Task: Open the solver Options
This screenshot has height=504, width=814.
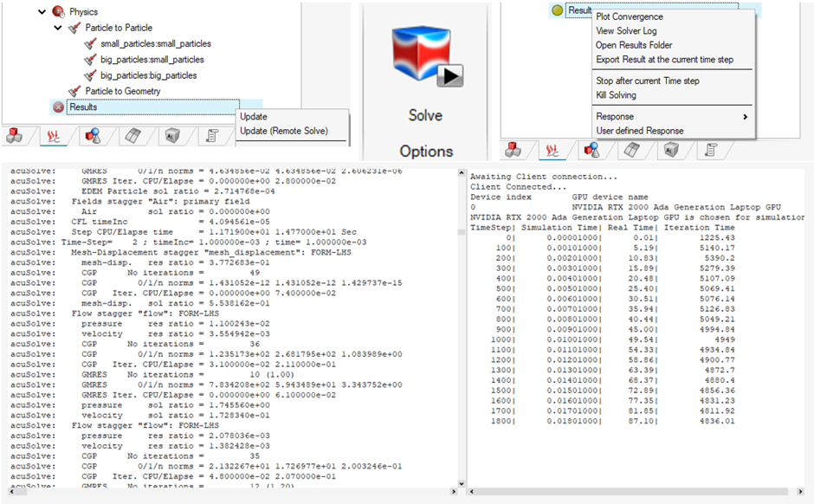Action: point(426,151)
